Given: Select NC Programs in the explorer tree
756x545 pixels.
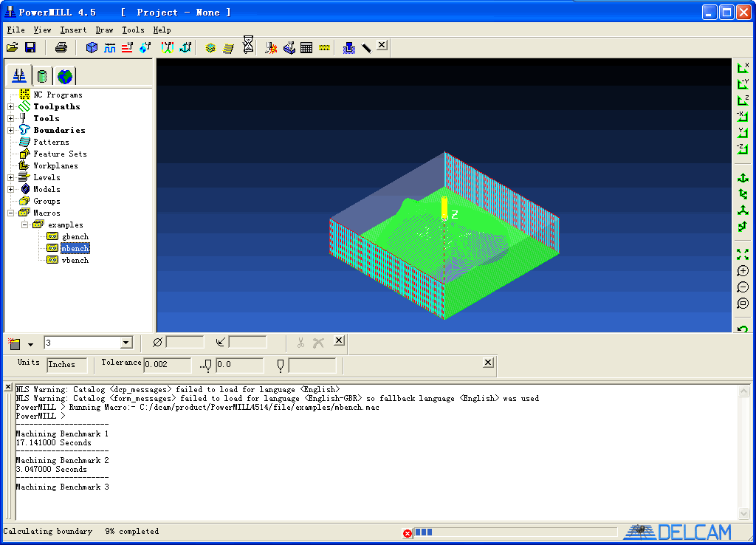Looking at the screenshot, I should click(x=58, y=95).
